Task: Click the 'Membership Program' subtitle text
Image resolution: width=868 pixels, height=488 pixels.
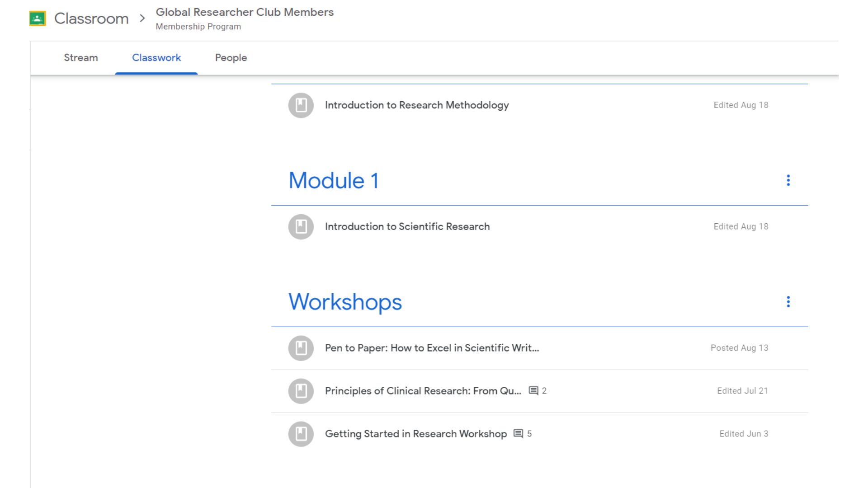Action: coord(198,27)
